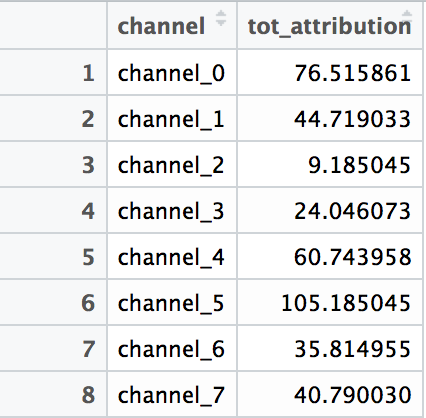Select the value 40.790030
Screen dimensions: 426x418
click(x=352, y=395)
